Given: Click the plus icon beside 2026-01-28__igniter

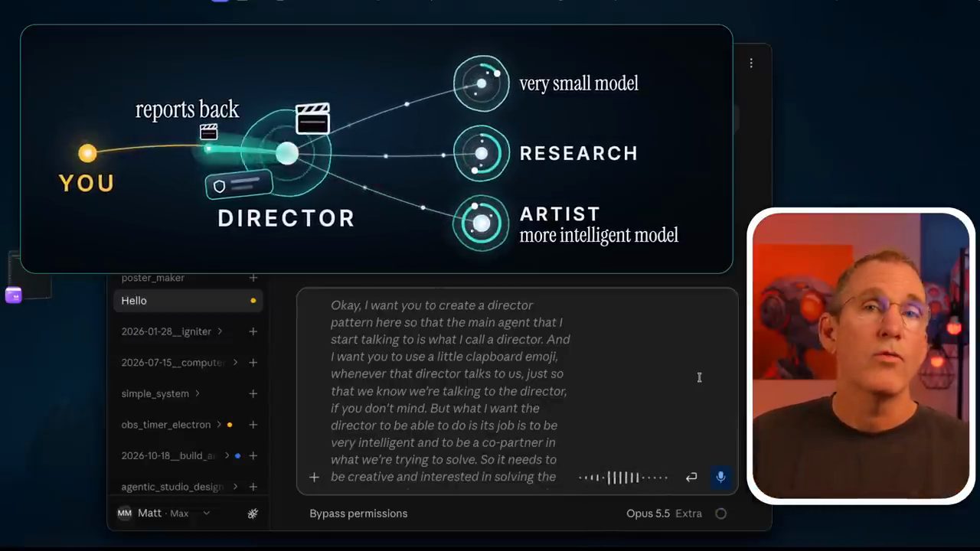Looking at the screenshot, I should pos(253,331).
